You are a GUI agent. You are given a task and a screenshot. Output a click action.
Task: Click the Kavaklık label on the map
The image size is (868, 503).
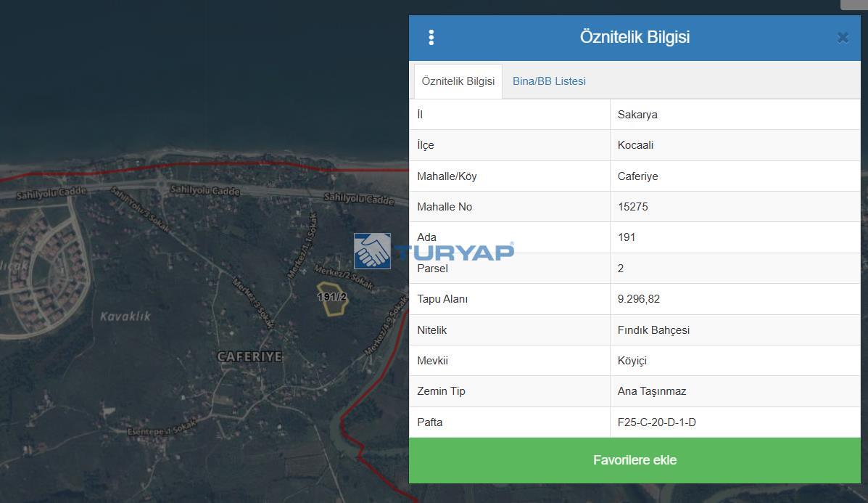(125, 316)
